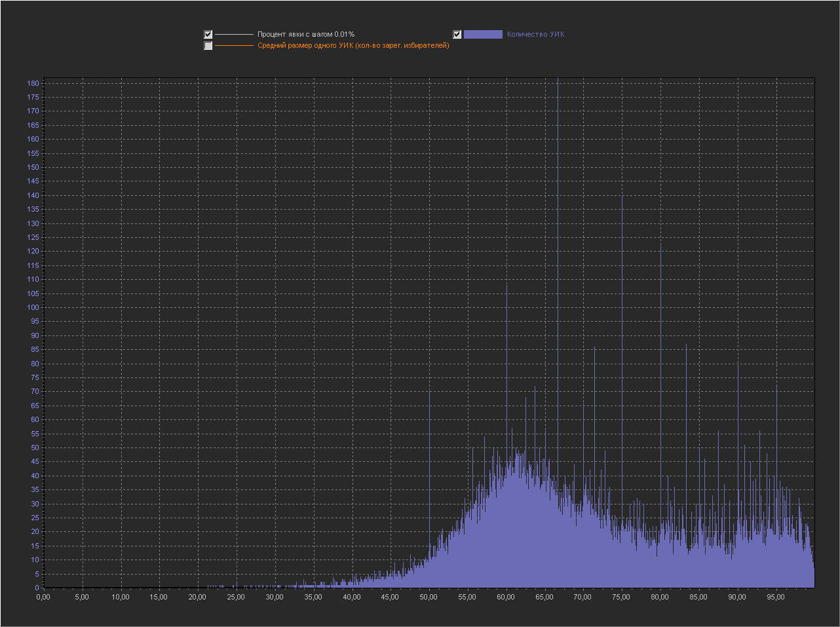Click vertical axis value '50'
840x627 pixels.
35,447
